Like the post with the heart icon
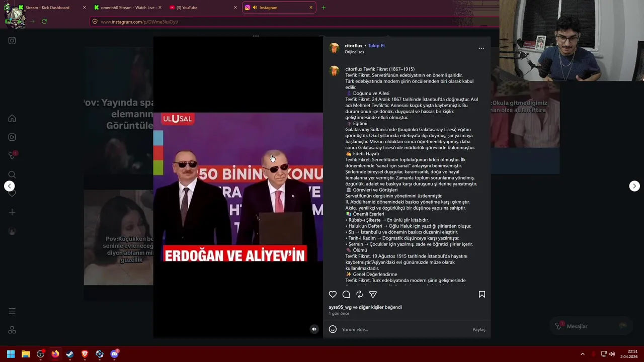Viewport: 644px width, 362px height. [333, 295]
